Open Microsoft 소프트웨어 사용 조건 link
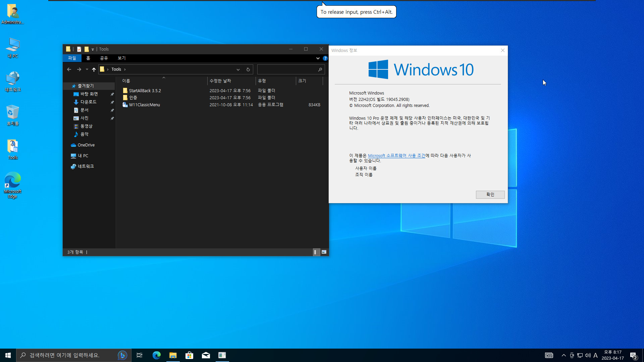The image size is (644, 362). click(396, 156)
